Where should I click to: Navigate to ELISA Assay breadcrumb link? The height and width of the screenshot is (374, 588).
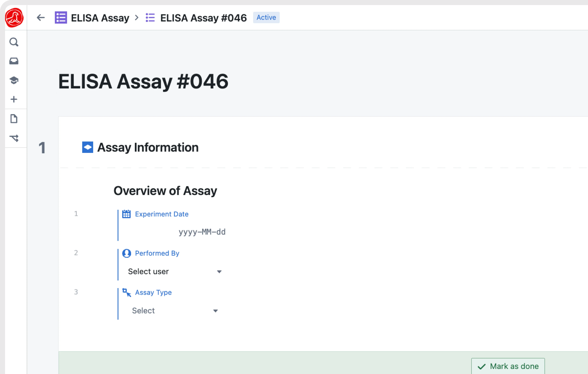tap(100, 18)
